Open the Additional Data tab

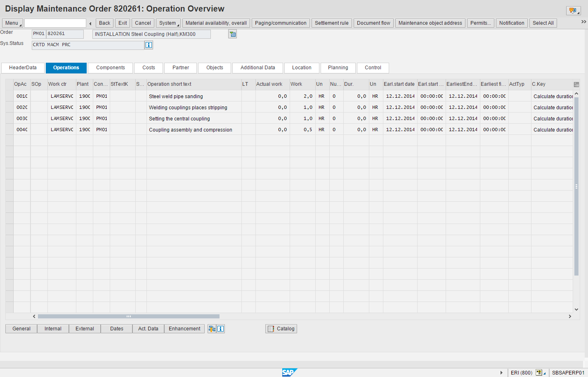tap(258, 68)
